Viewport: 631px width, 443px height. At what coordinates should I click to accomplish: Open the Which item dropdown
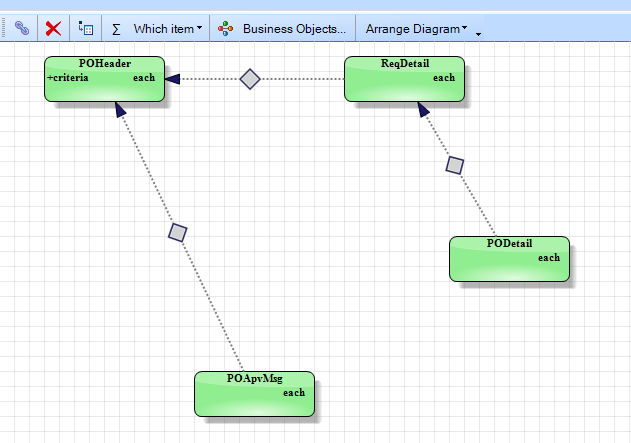click(168, 29)
